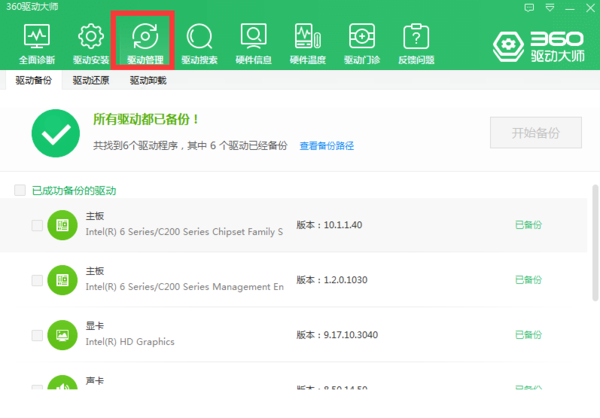Open 反馈问题 feedback question icon
The height and width of the screenshot is (418, 600).
(415, 40)
